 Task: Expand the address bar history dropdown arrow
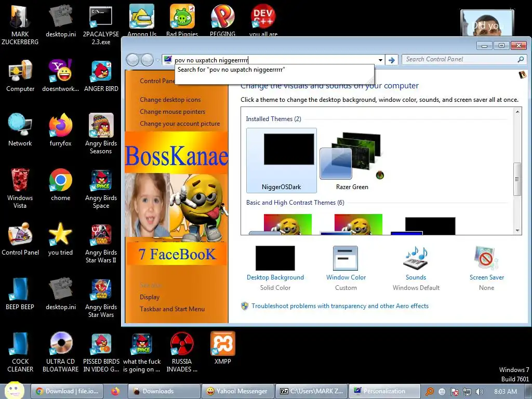(x=380, y=60)
